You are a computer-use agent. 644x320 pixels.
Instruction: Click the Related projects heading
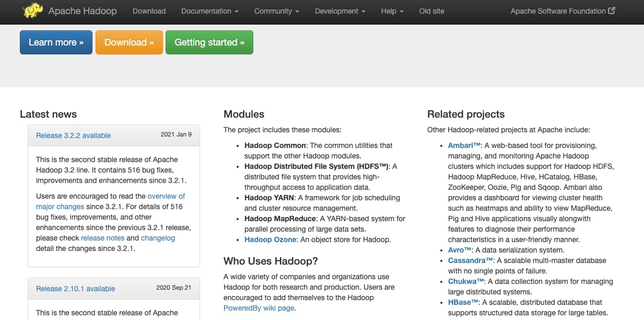click(x=466, y=114)
